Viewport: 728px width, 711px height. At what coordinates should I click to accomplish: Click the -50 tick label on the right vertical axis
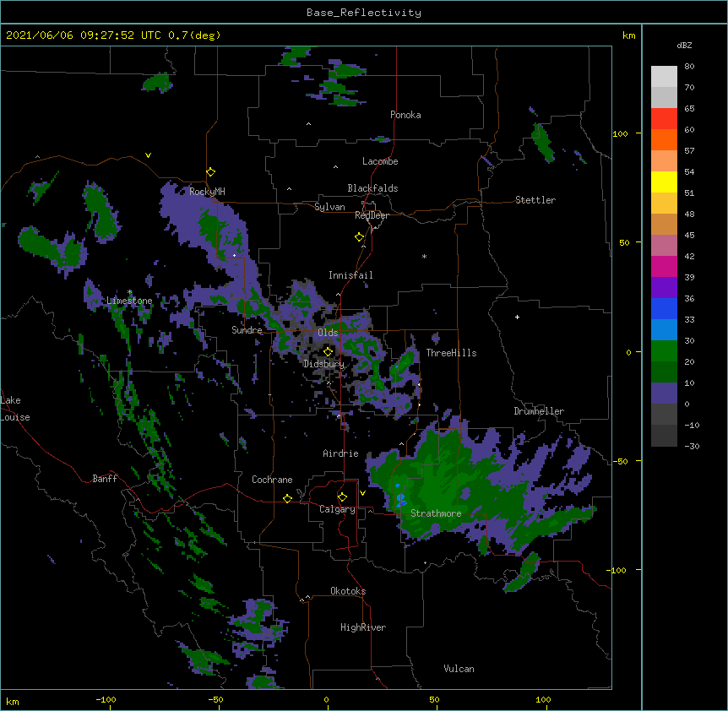(x=620, y=461)
